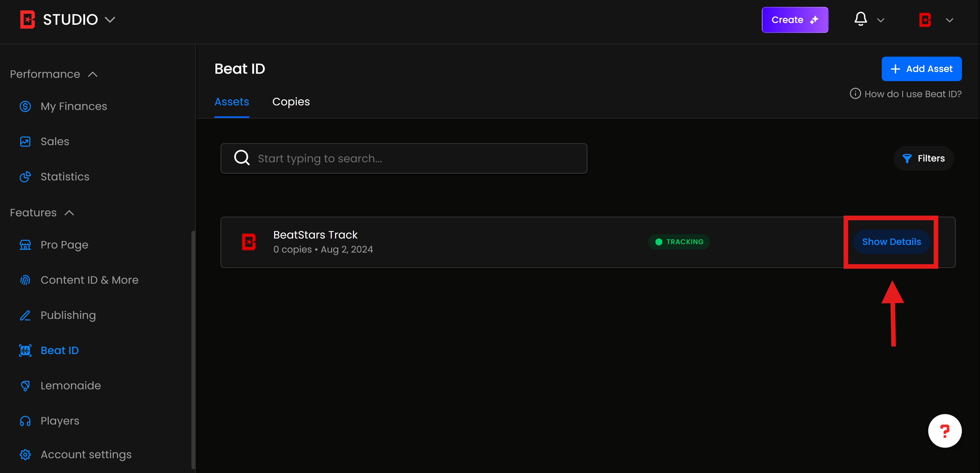Click the info icon beside Beat ID help
Image resolution: width=980 pixels, height=473 pixels.
(x=855, y=94)
